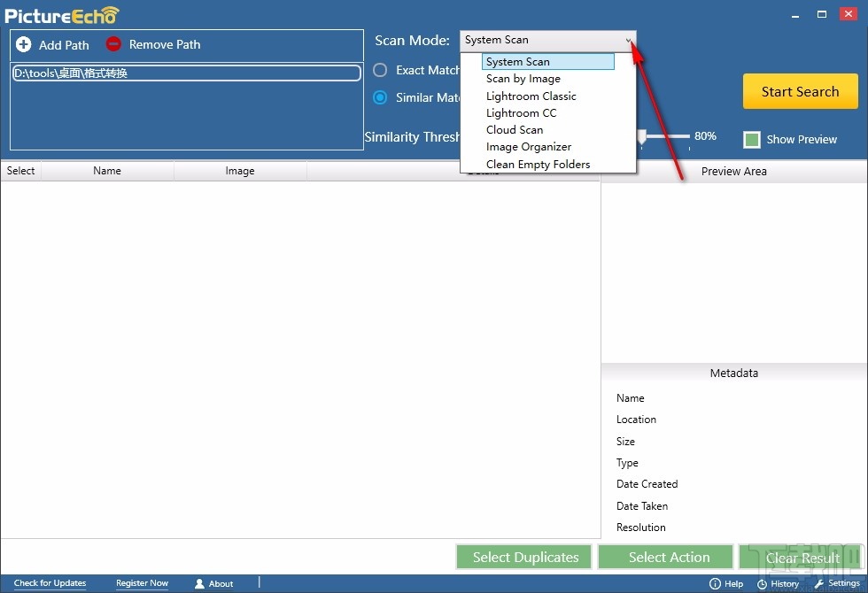Select the D:\tools path entry
This screenshot has width=868, height=593.
[187, 73]
